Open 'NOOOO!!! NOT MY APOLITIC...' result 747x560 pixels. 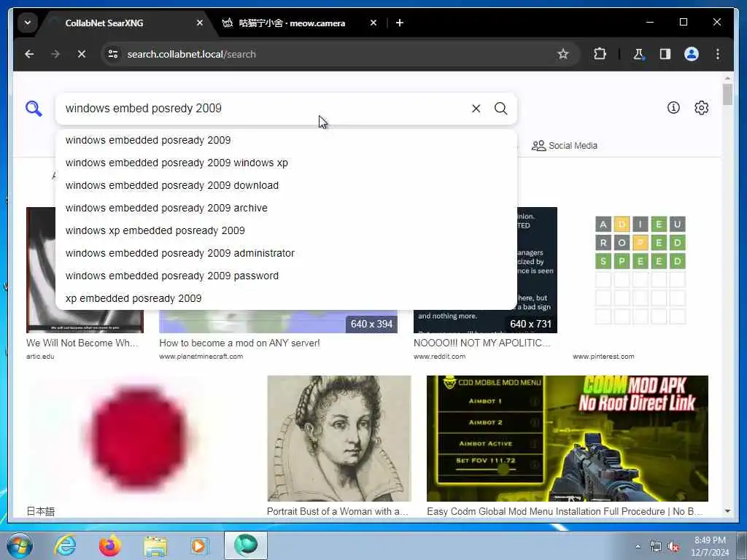coord(481,343)
